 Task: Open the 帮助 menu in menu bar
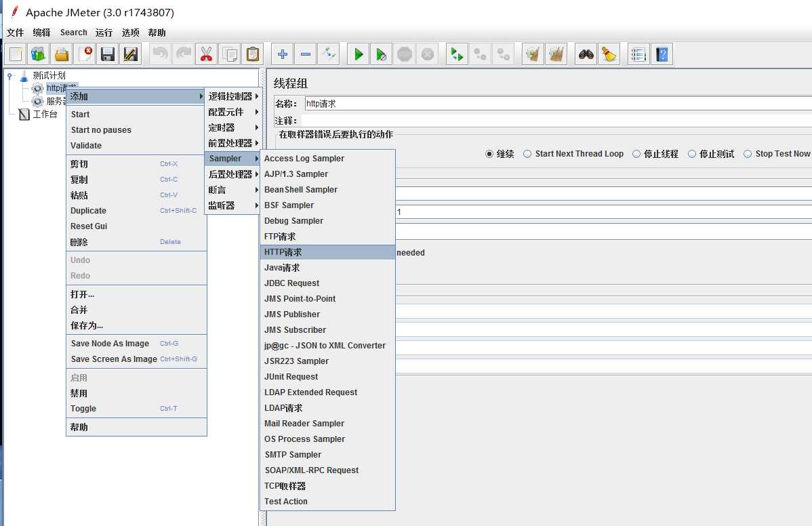pos(157,33)
